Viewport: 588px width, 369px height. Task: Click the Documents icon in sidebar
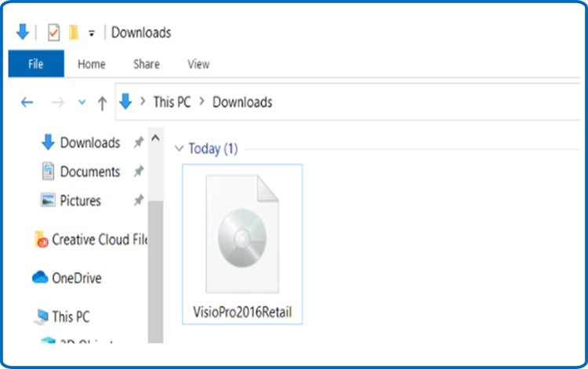tap(48, 172)
